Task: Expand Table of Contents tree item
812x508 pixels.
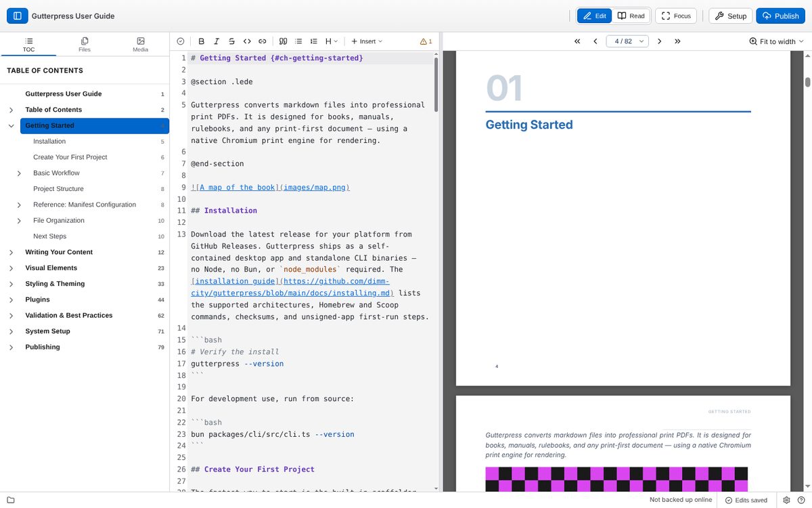Action: [11, 110]
